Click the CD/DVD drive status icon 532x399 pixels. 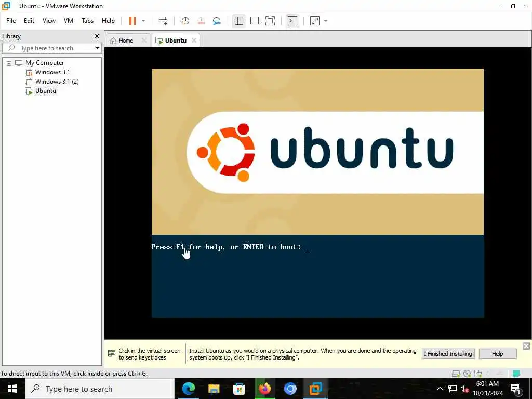467,374
